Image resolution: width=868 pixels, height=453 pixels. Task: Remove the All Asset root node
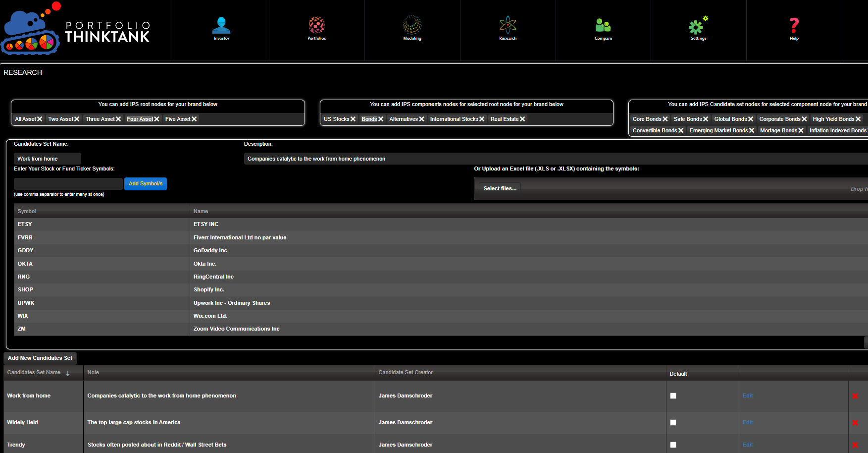point(40,119)
